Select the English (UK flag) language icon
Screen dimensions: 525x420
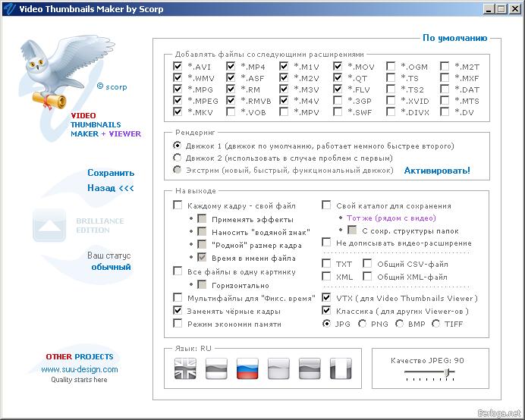click(x=185, y=368)
